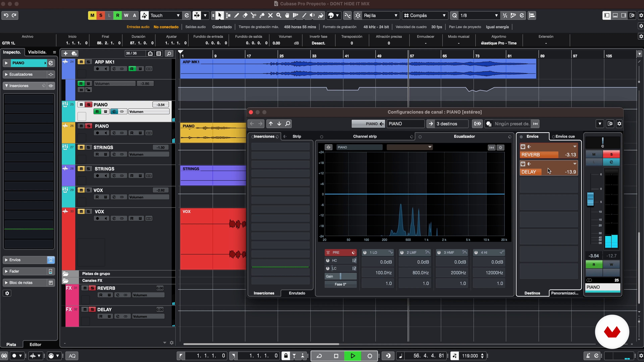The height and width of the screenshot is (362, 644).
Task: Select the Mute X tool
Action: click(270, 15)
